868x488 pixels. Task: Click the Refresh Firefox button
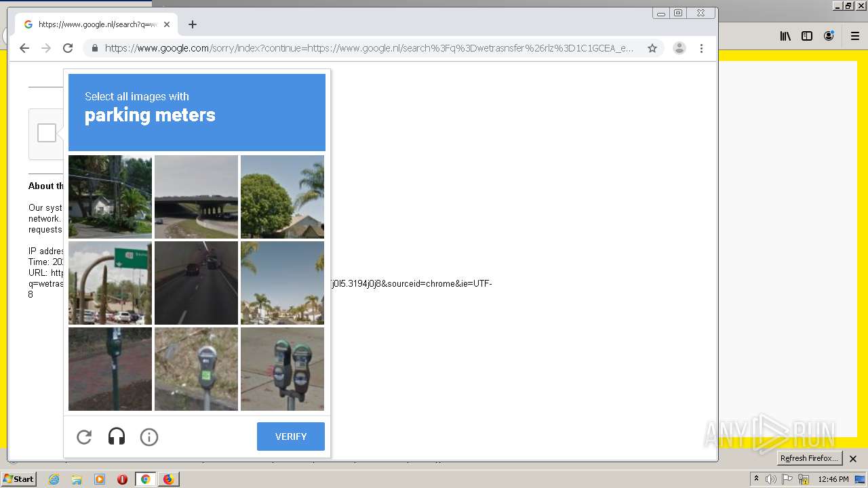coord(809,458)
